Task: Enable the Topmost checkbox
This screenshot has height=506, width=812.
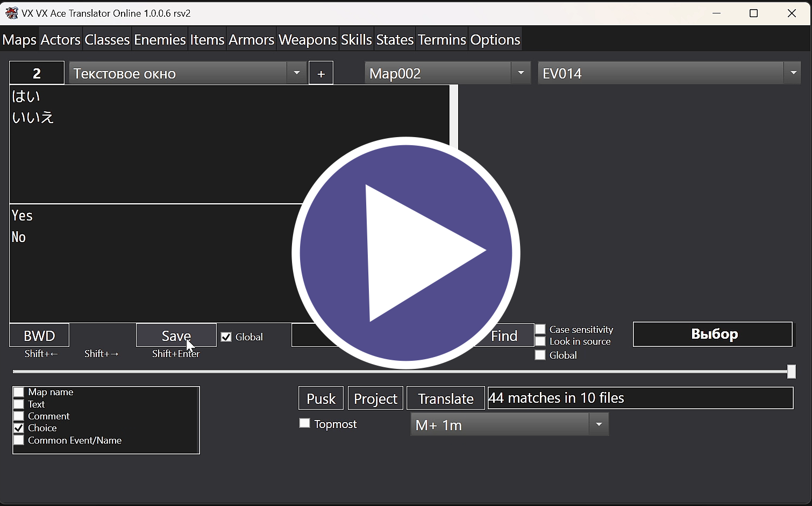Action: click(304, 423)
